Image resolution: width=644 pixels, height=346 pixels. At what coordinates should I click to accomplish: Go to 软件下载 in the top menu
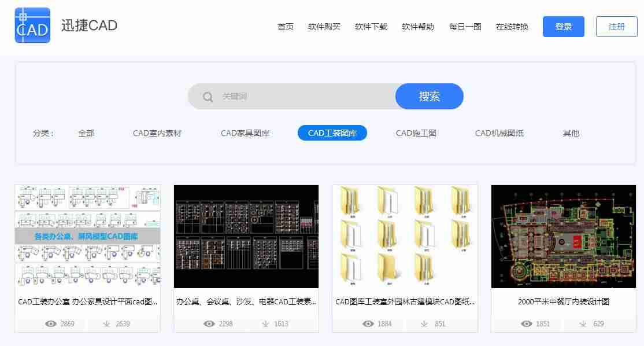click(371, 27)
